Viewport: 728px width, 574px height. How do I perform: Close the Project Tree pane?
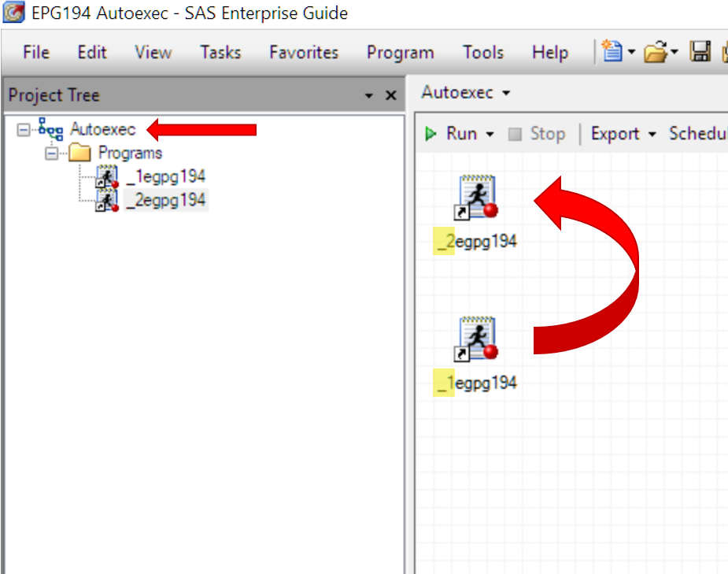[x=391, y=95]
